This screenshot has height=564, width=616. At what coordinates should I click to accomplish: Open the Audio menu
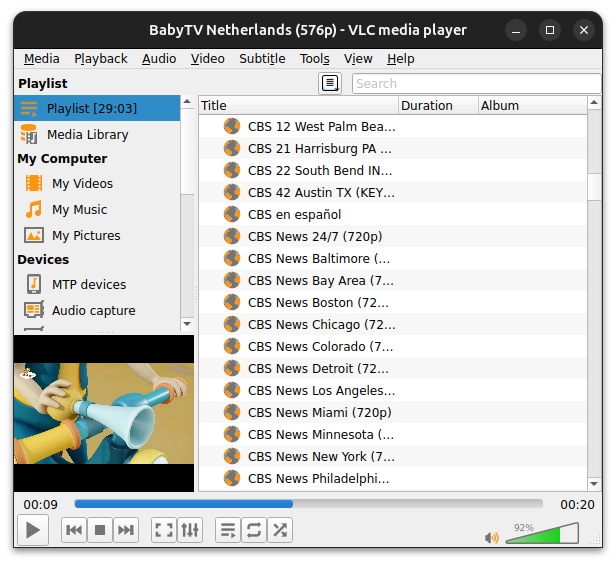click(159, 59)
